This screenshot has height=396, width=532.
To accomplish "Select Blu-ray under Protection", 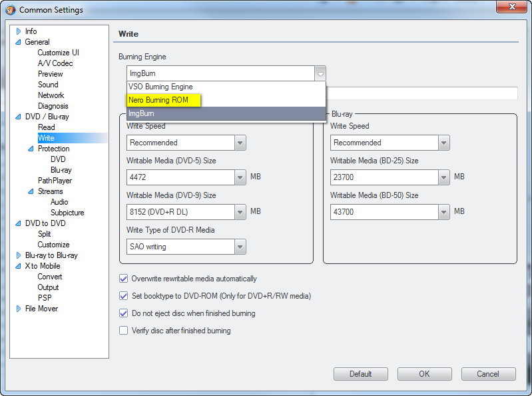I will (61, 170).
